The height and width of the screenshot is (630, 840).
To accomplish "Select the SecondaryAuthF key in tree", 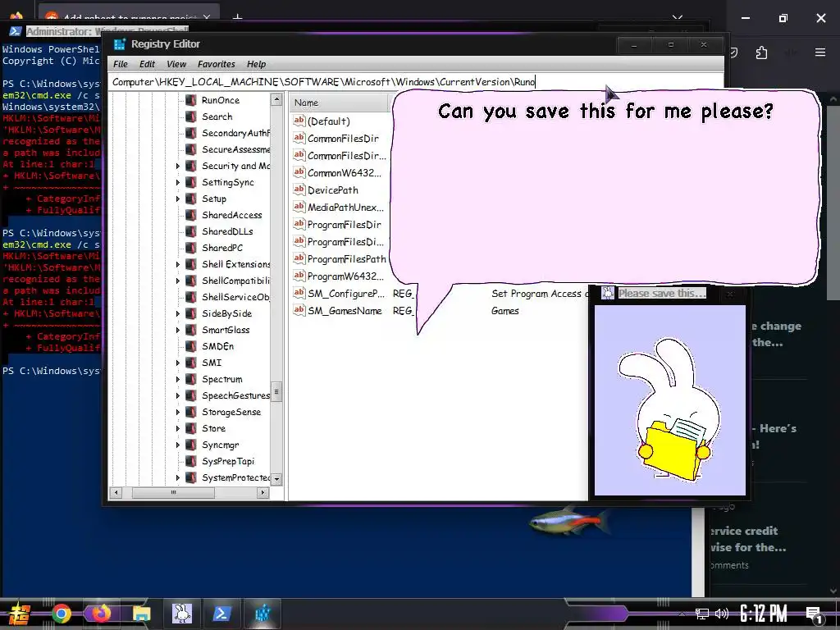I will [235, 133].
